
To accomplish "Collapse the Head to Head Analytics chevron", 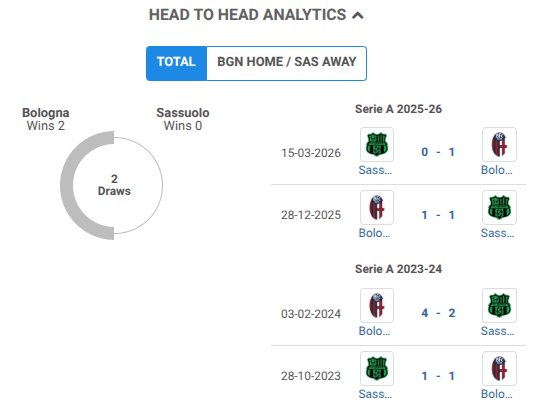I will (358, 16).
